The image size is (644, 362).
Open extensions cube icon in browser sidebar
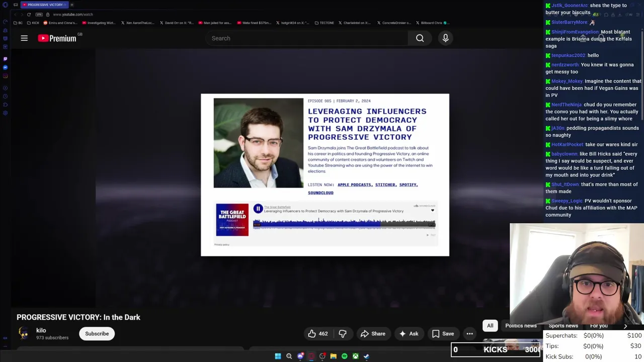tap(5, 105)
